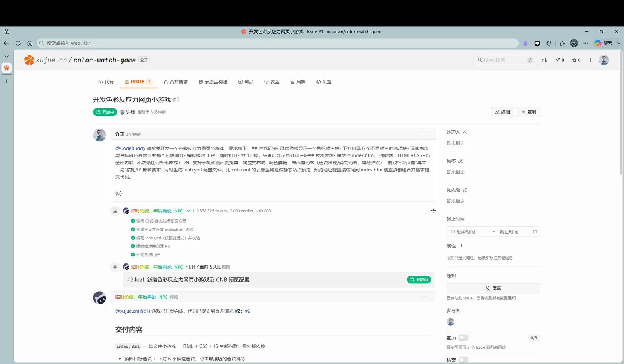The width and height of the screenshot is (624, 364).
Task: Add emoji reaction to 许珏's comment
Action: [x=119, y=193]
